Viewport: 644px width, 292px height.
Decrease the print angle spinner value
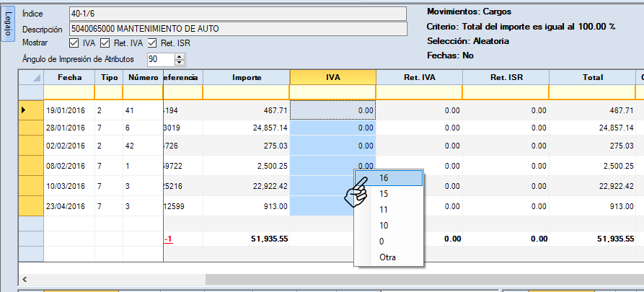coord(177,62)
